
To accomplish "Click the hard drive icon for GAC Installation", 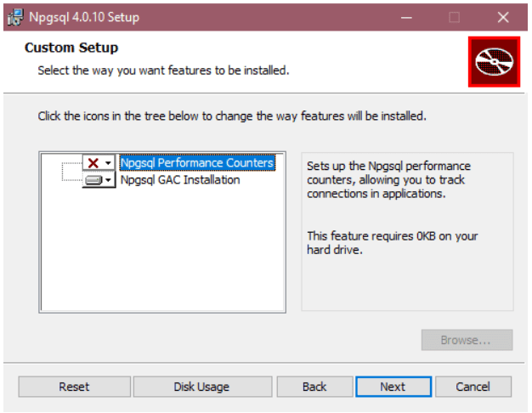I will (93, 180).
